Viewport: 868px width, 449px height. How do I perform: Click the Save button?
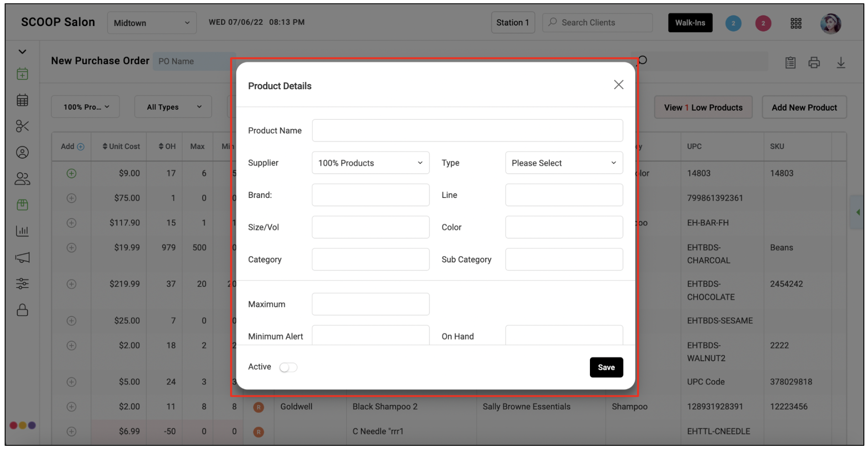[x=606, y=367]
